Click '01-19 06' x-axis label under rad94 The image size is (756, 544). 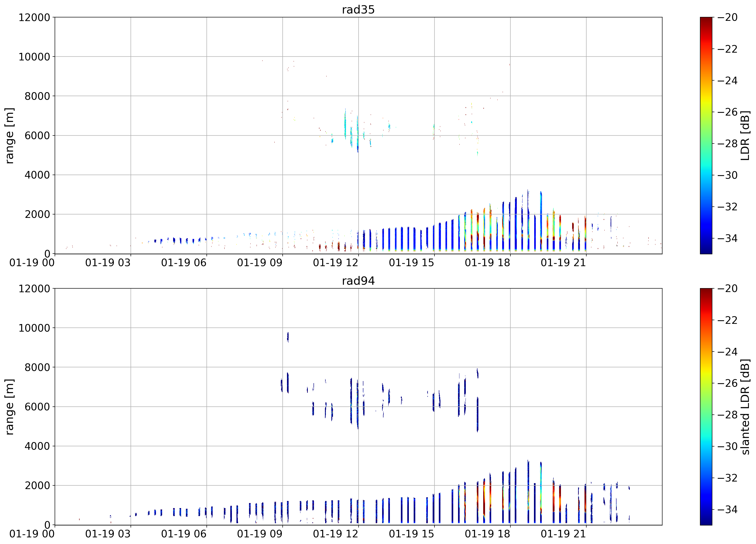(184, 534)
